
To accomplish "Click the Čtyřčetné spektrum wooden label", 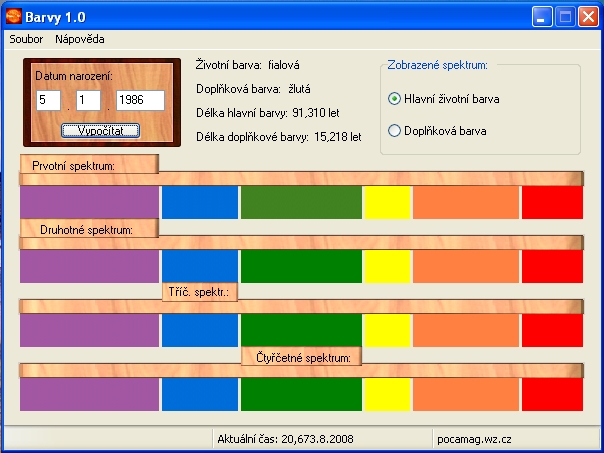I will click(x=300, y=356).
